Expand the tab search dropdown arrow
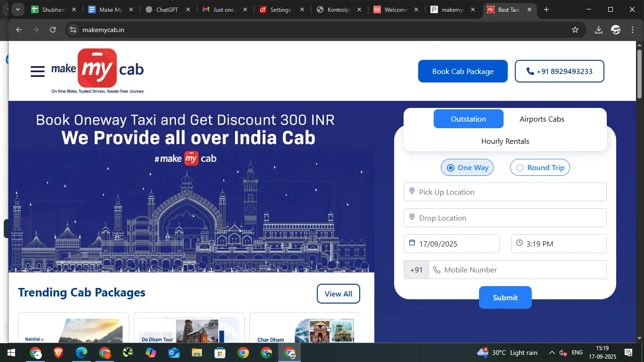The height and width of the screenshot is (362, 644). 18,9
